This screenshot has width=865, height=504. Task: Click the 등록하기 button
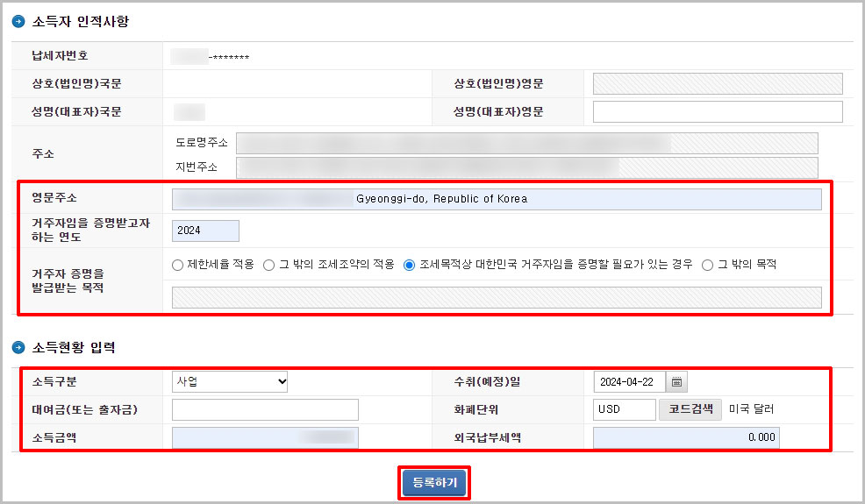coord(434,482)
